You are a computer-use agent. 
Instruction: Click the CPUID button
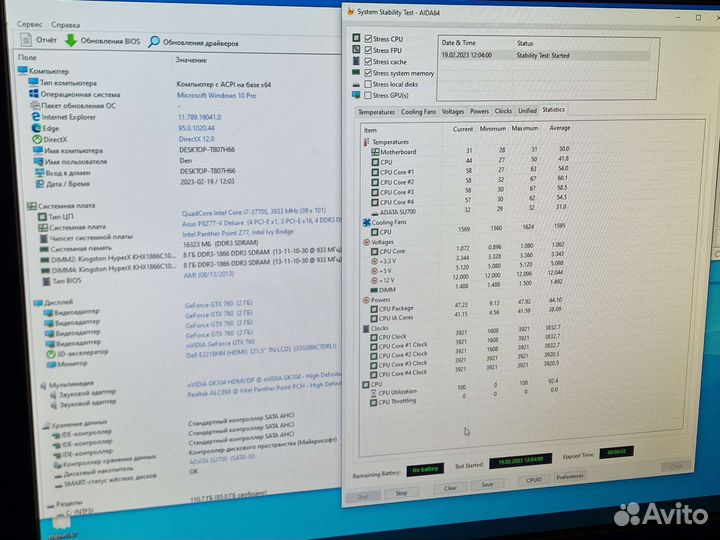coord(534,479)
